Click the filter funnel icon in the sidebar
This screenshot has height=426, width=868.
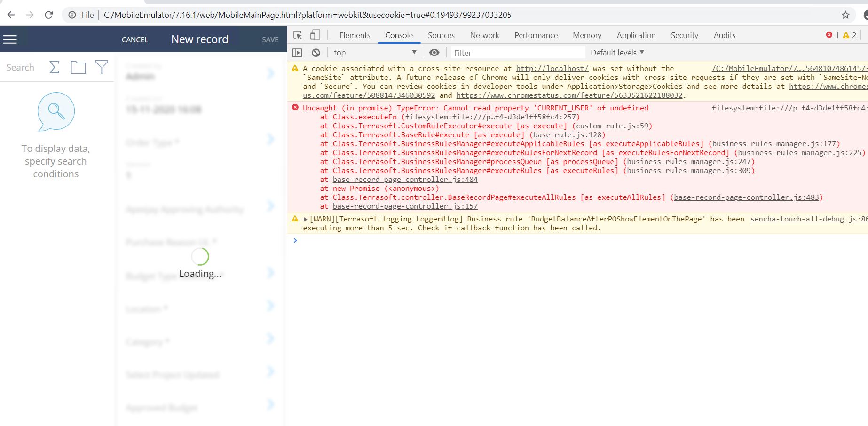pos(102,67)
